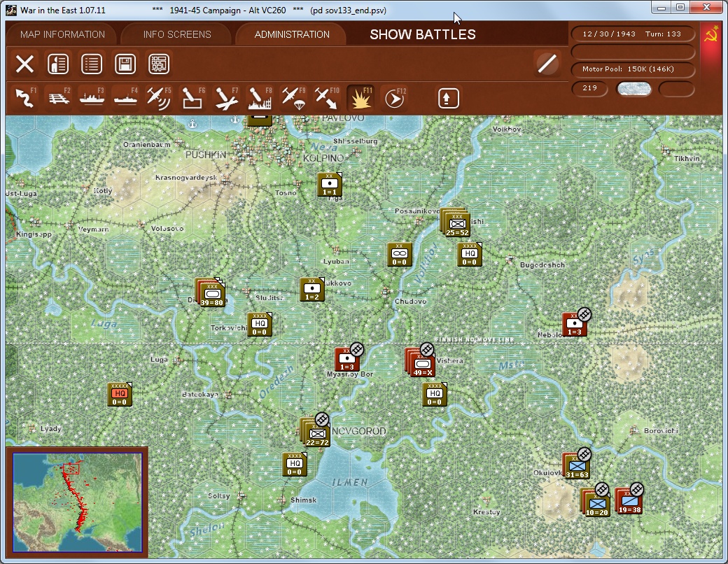Select the red 49=X stack near Vishera
Image resolution: width=728 pixels, height=564 pixels.
(421, 363)
